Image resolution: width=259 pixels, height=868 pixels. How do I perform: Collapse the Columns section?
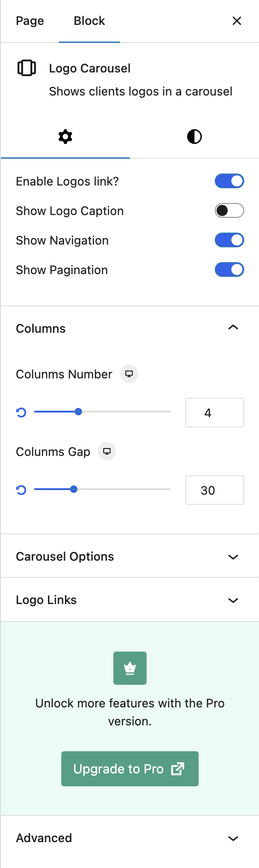[x=130, y=328]
